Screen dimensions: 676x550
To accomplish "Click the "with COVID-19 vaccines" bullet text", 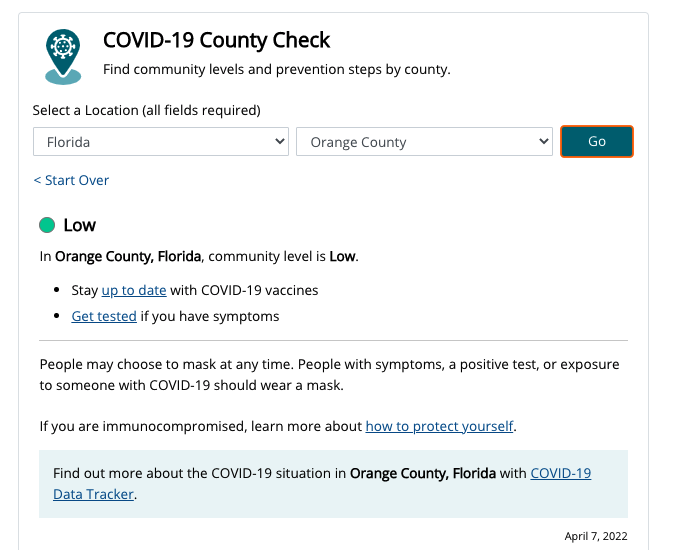I will coord(245,291).
